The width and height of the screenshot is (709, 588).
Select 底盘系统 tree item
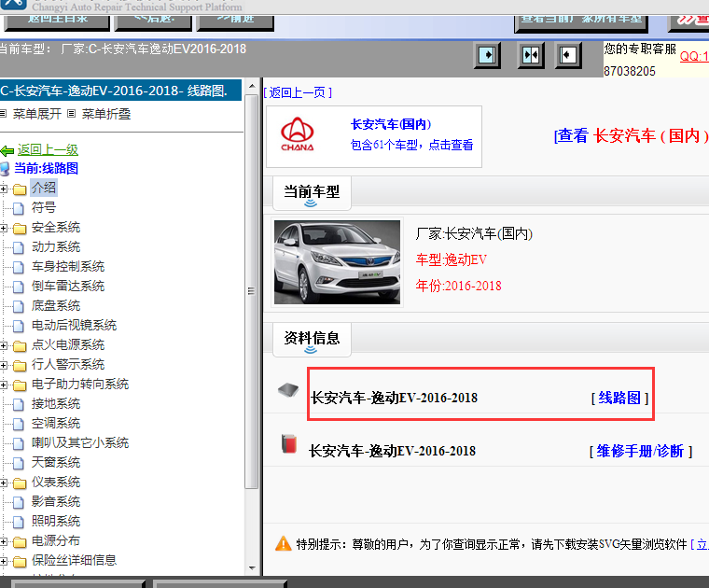click(x=56, y=306)
